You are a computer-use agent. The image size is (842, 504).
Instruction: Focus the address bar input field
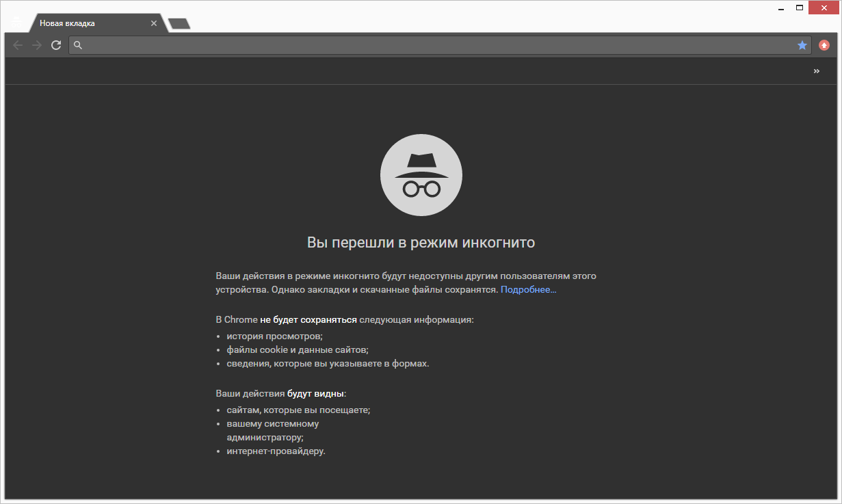pos(439,45)
